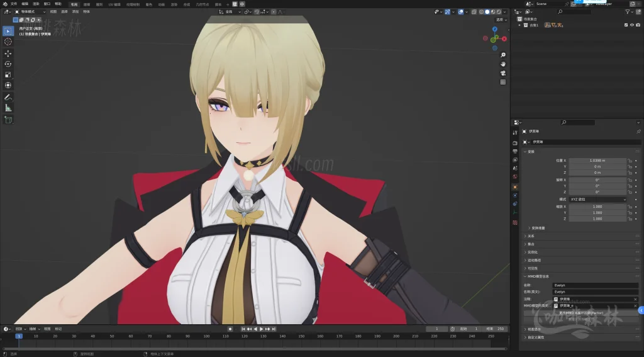Open the Scene properties tab
The width and height of the screenshot is (644, 357).
tap(515, 168)
